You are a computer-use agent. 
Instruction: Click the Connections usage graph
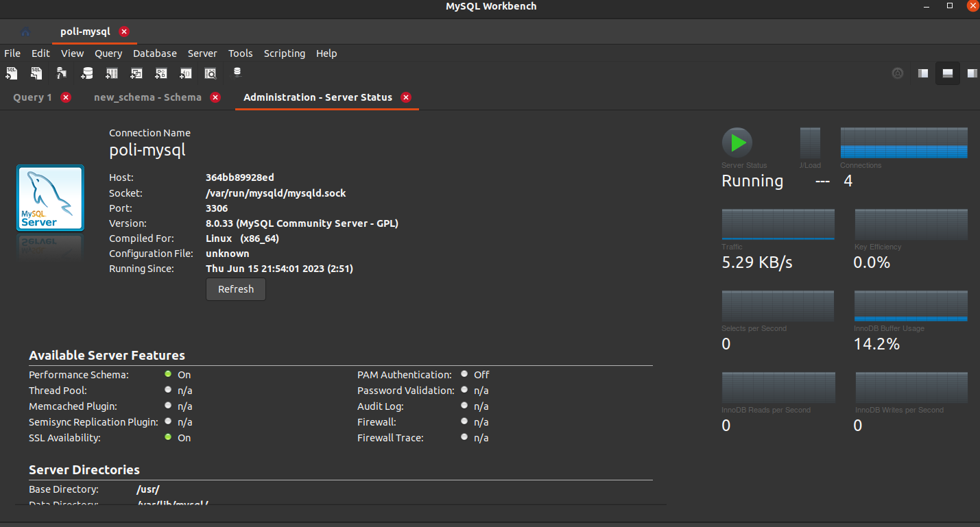pos(904,143)
